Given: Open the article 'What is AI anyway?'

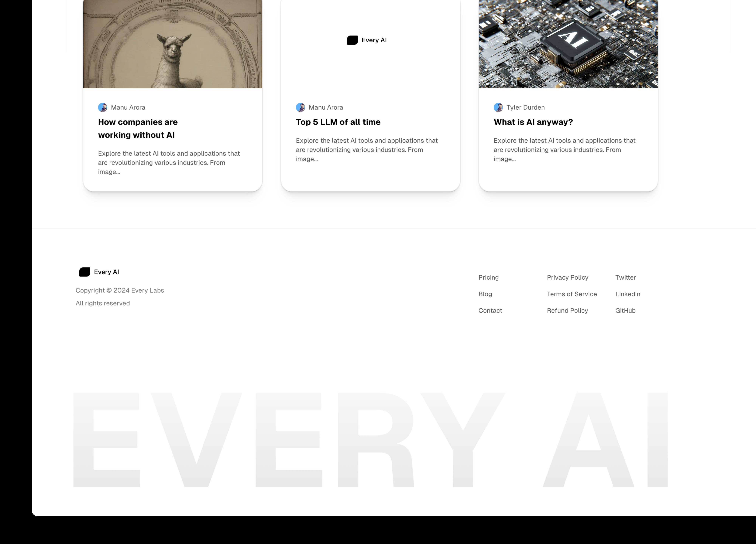Looking at the screenshot, I should coord(533,122).
